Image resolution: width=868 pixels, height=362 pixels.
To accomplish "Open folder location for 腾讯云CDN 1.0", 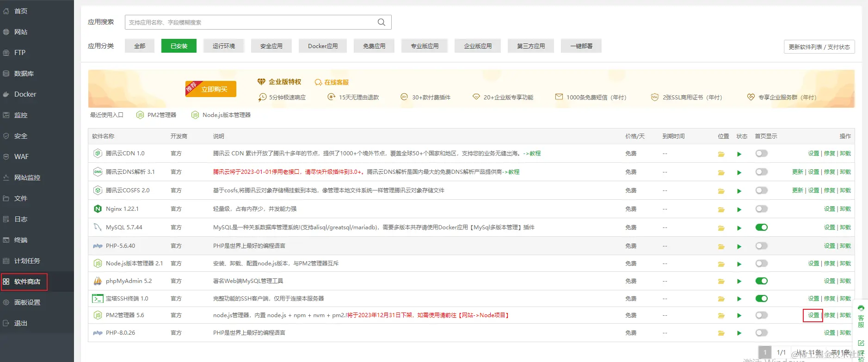I will click(721, 154).
